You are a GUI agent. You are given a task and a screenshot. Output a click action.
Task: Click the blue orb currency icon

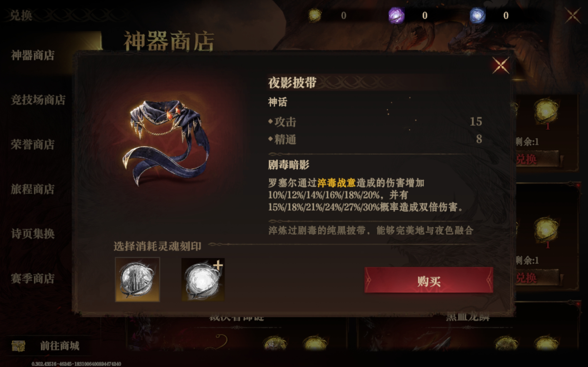[477, 15]
